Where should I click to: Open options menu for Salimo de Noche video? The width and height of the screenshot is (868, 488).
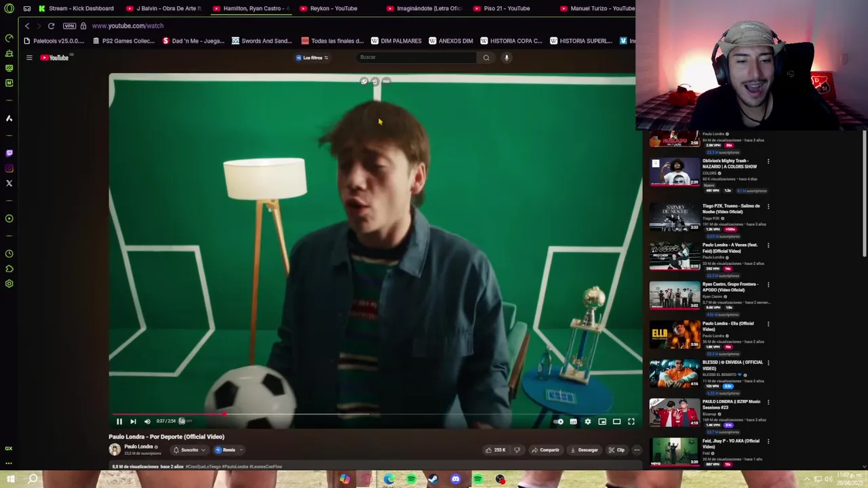768,206
